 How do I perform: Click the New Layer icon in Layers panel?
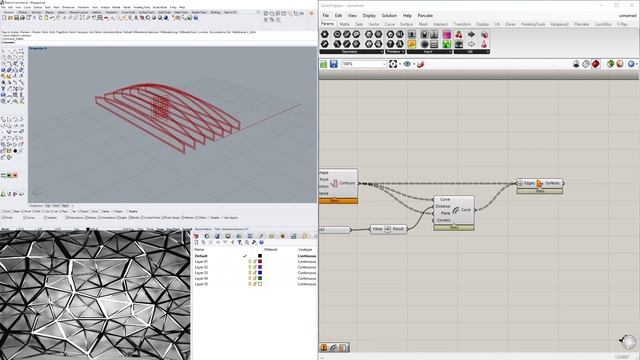tap(196, 242)
